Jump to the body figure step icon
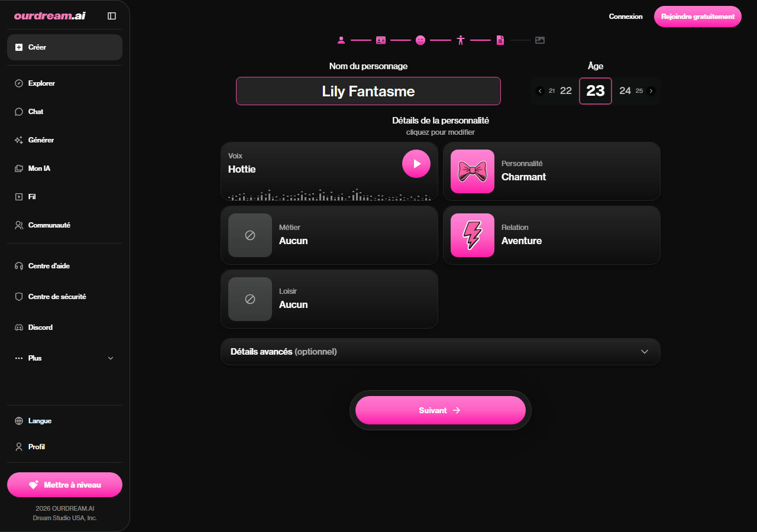This screenshot has width=757, height=532. (461, 40)
